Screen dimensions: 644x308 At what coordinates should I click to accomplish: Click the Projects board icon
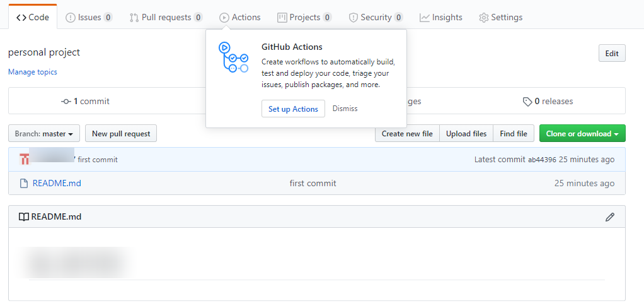point(282,17)
